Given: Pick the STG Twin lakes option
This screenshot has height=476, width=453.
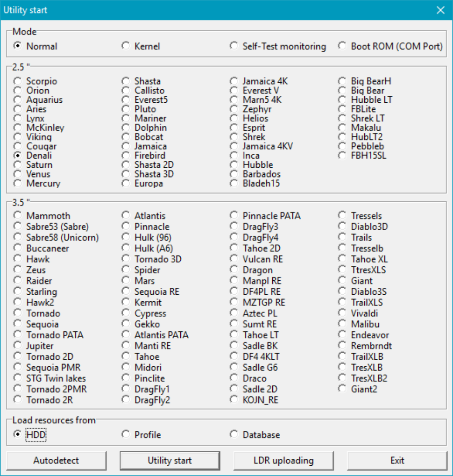Looking at the screenshot, I should (18, 378).
